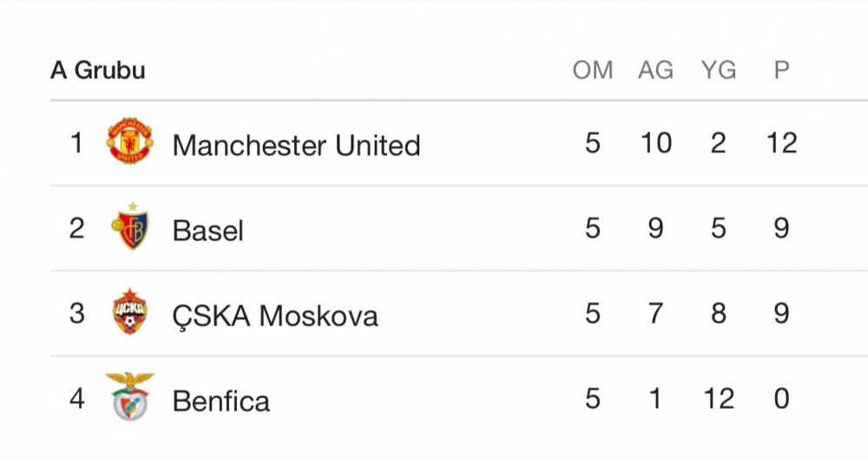Image resolution: width=868 pixels, height=459 pixels.
Task: Click rank number 3 in standings
Action: coord(77,313)
